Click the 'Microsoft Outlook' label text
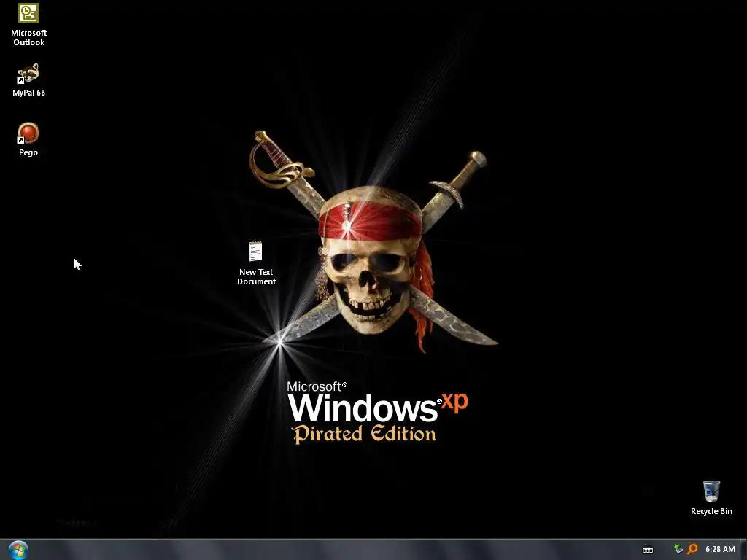 click(x=28, y=38)
